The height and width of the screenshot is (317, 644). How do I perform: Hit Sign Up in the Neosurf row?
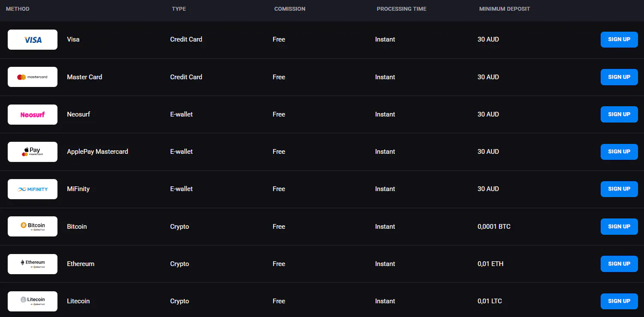point(619,114)
